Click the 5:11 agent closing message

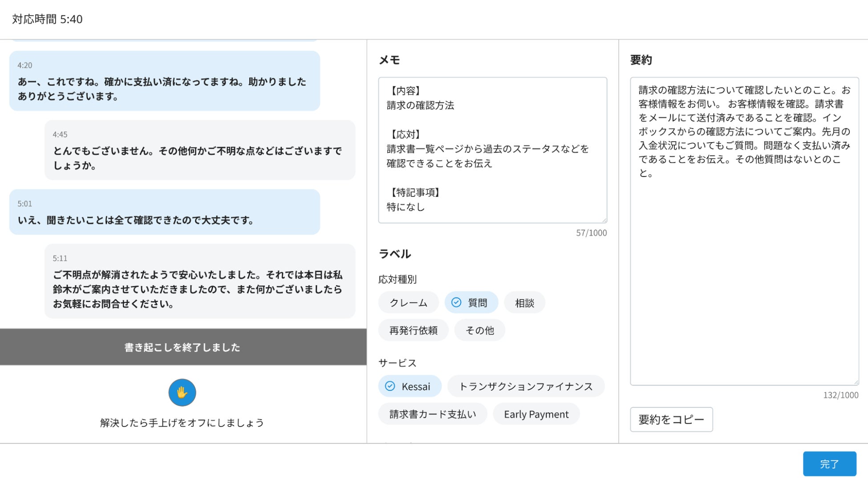tap(200, 282)
